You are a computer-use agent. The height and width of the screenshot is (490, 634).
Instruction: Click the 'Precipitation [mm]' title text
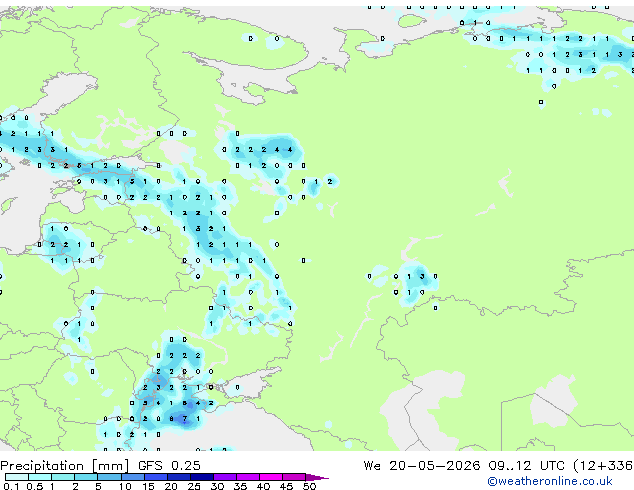pyautogui.click(x=65, y=466)
